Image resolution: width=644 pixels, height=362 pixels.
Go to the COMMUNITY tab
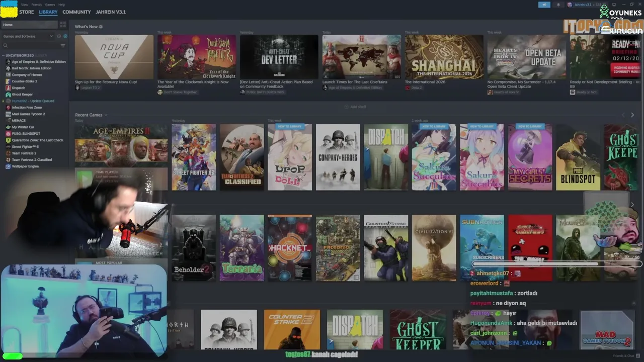76,12
